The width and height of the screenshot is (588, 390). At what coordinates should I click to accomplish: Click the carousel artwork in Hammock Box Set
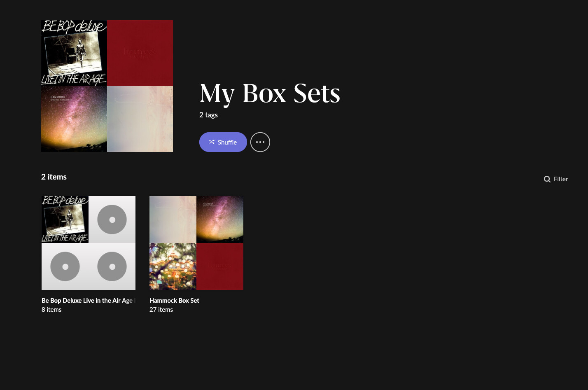(173, 266)
